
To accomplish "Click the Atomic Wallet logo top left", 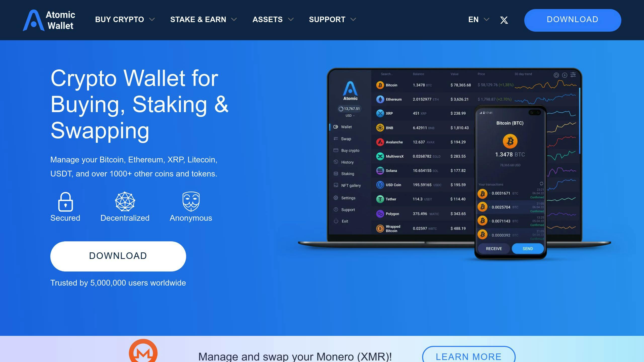I will (x=48, y=20).
